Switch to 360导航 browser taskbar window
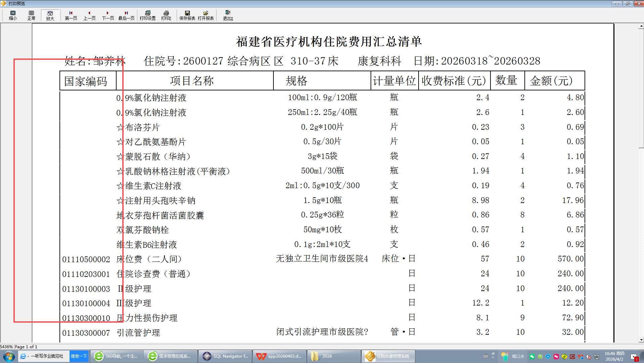The height and width of the screenshot is (363, 644). pos(117,356)
